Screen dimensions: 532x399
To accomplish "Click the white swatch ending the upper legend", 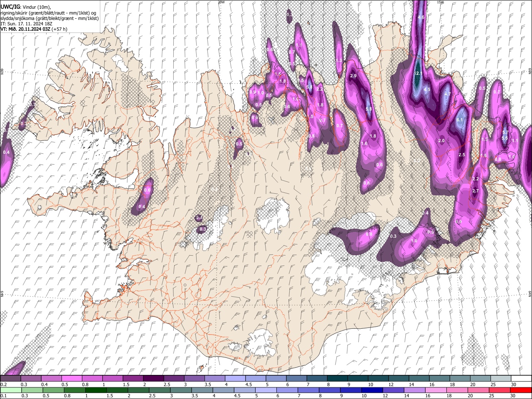I will 521,379.
